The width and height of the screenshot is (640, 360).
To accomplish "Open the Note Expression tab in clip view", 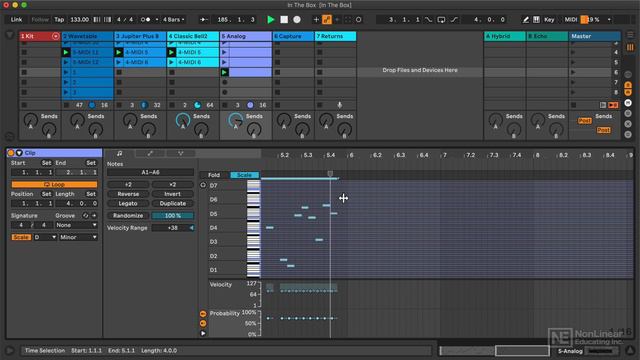I will tap(180, 153).
